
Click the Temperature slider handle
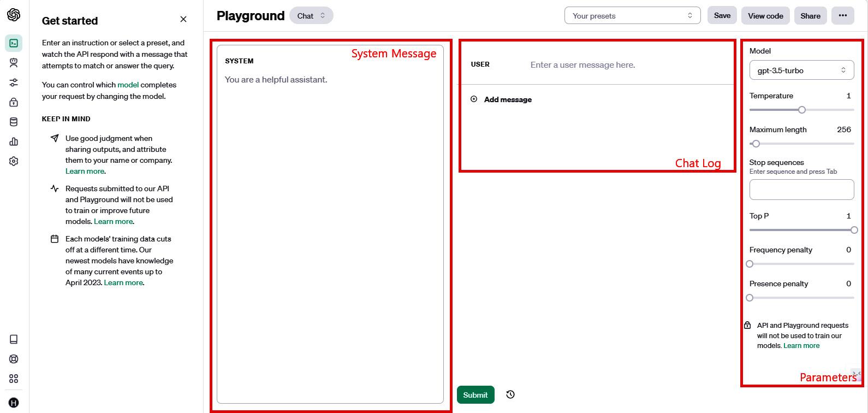tap(802, 110)
